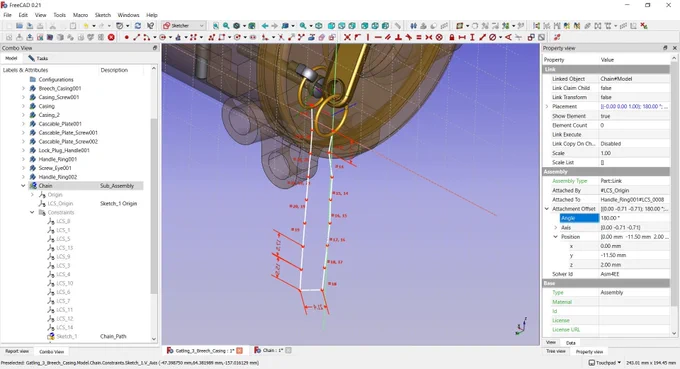
Task: Expand the Placement property row
Action: pos(547,106)
